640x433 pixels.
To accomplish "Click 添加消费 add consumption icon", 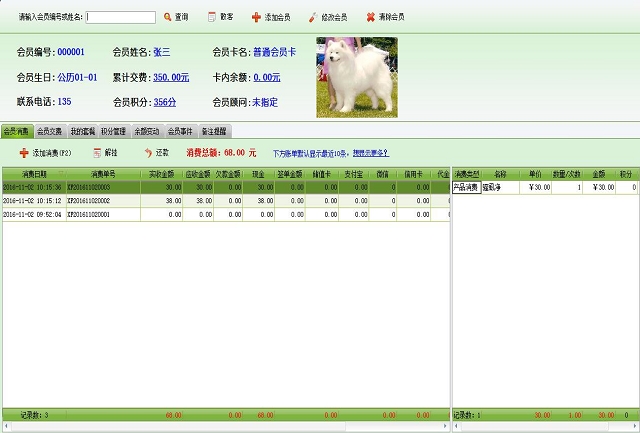I will click(x=23, y=153).
